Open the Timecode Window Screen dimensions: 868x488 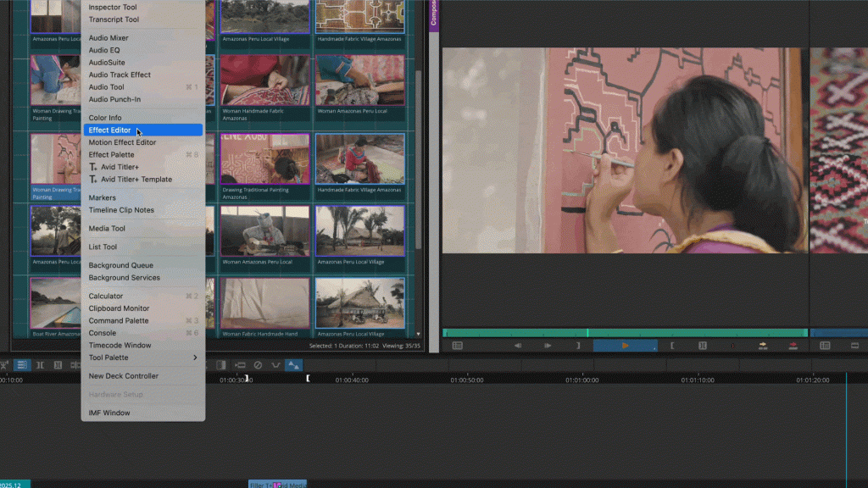click(x=120, y=346)
